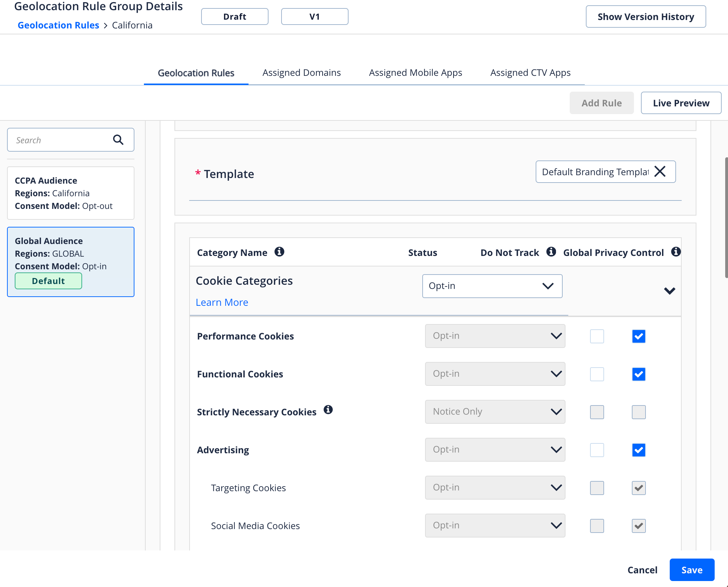Click the info icon next to Category Name
Image resolution: width=728 pixels, height=587 pixels.
[280, 252]
